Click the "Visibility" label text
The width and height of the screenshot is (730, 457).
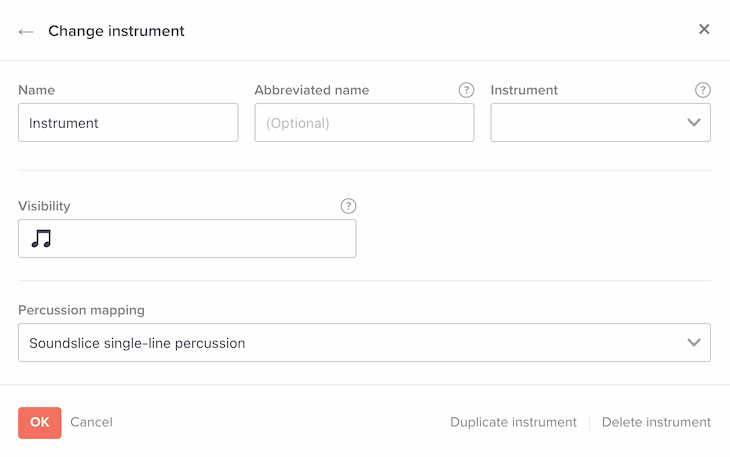[44, 206]
